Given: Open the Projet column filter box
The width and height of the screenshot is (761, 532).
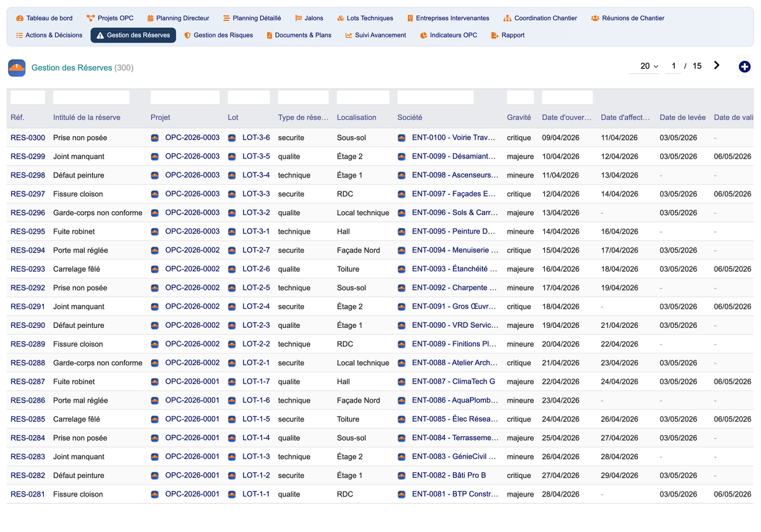Looking at the screenshot, I should [185, 98].
